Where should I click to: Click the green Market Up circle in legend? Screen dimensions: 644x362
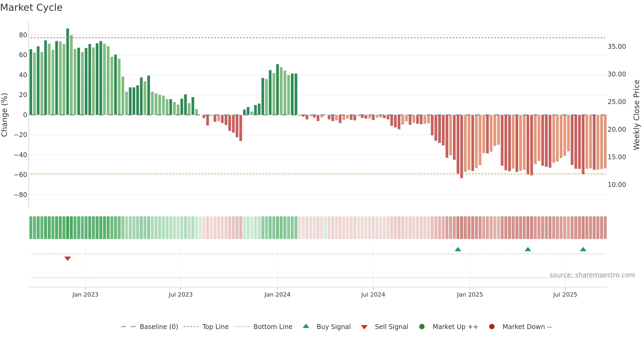[422, 327]
